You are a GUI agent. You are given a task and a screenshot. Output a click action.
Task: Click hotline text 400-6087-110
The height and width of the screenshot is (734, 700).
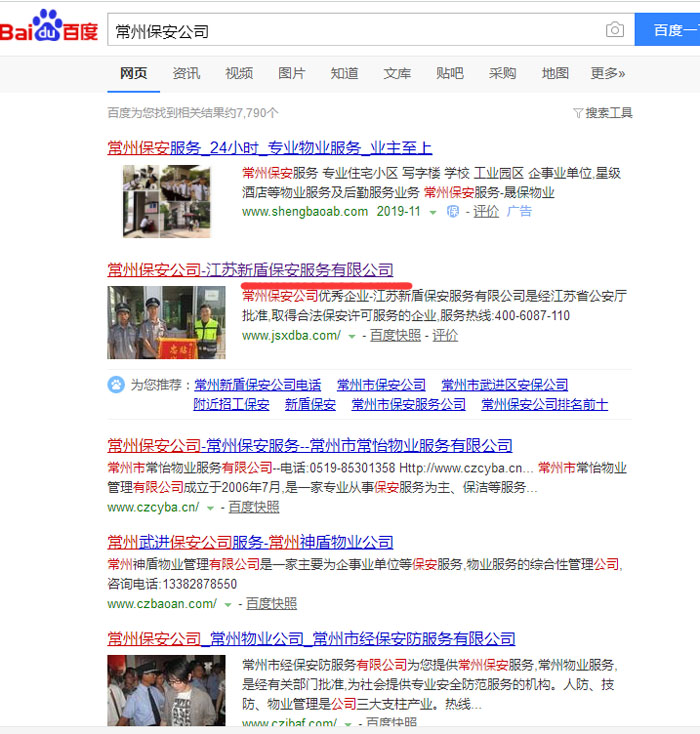click(532, 316)
